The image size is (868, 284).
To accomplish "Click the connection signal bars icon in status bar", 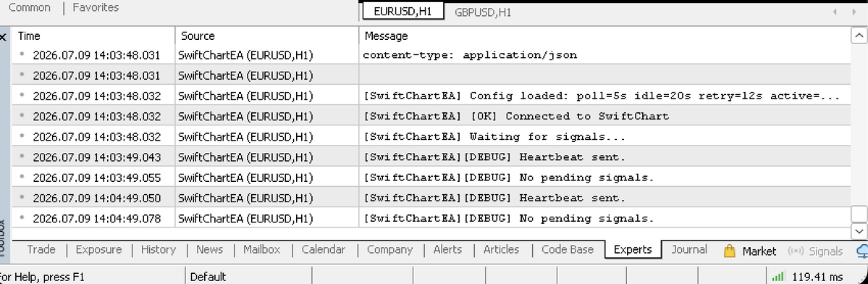I will (x=778, y=276).
